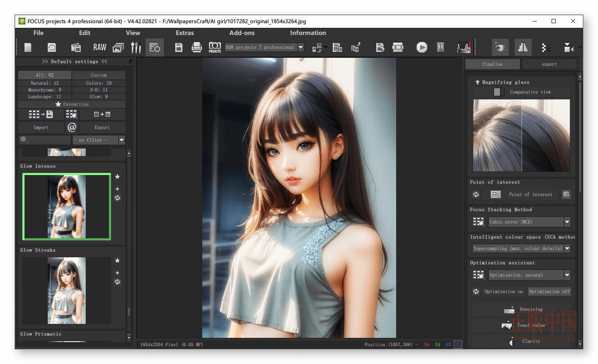598x364 pixels.
Task: Click the image sequence stack icon
Action: [x=118, y=47]
